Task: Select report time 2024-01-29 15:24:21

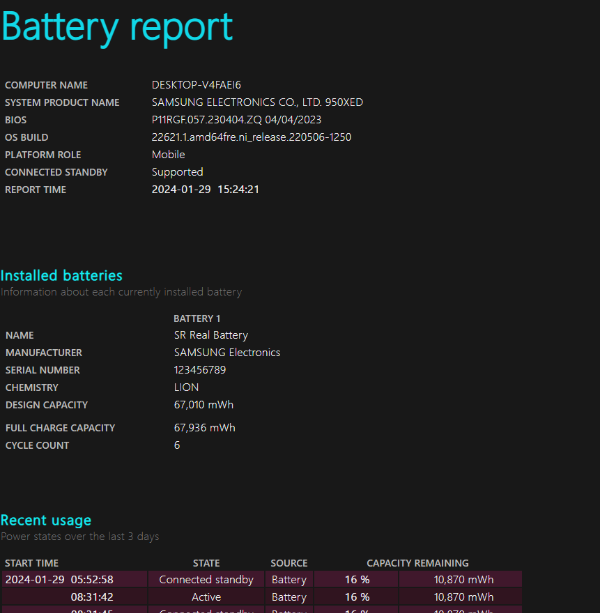Action: (205, 190)
